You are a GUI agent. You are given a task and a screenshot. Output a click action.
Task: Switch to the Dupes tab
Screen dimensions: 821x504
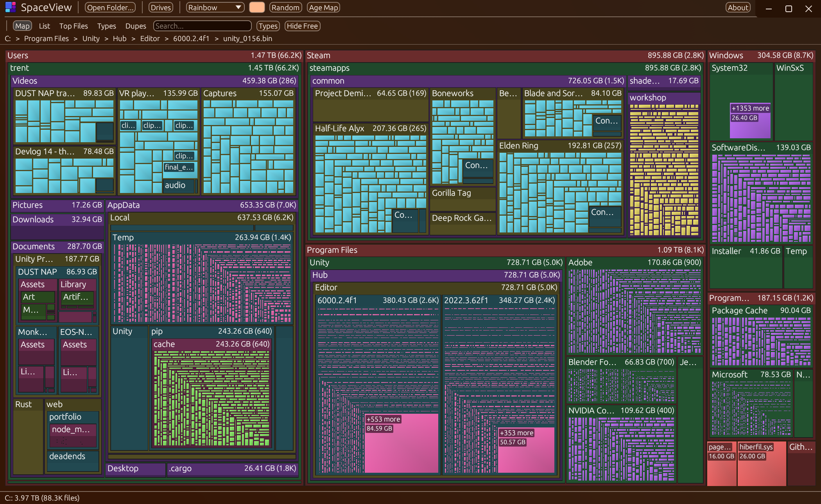click(x=136, y=26)
